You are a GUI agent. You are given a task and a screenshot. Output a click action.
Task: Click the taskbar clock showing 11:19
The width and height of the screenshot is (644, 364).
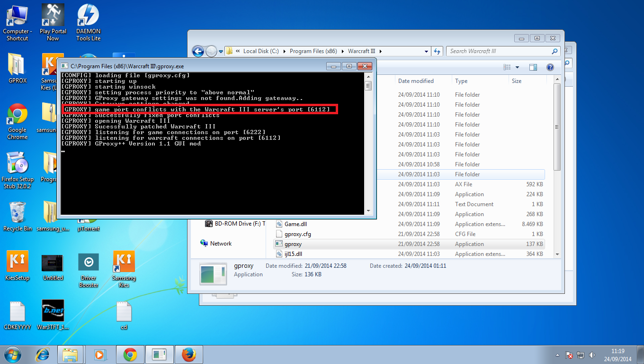coord(617,355)
